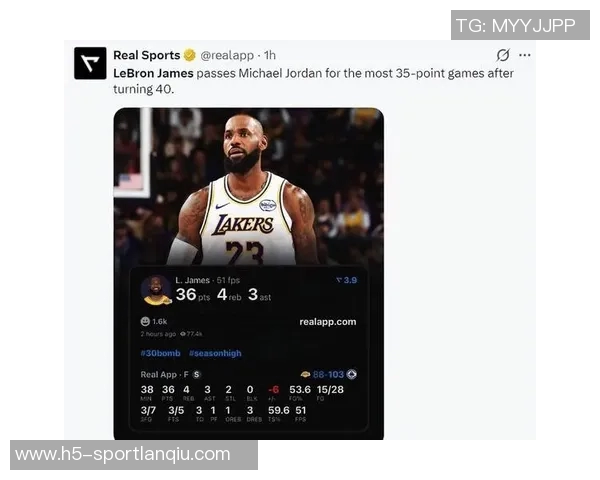Screen dimensions: 600x480
Task: Click the 1h tweet timestamp
Action: pyautogui.click(x=270, y=56)
